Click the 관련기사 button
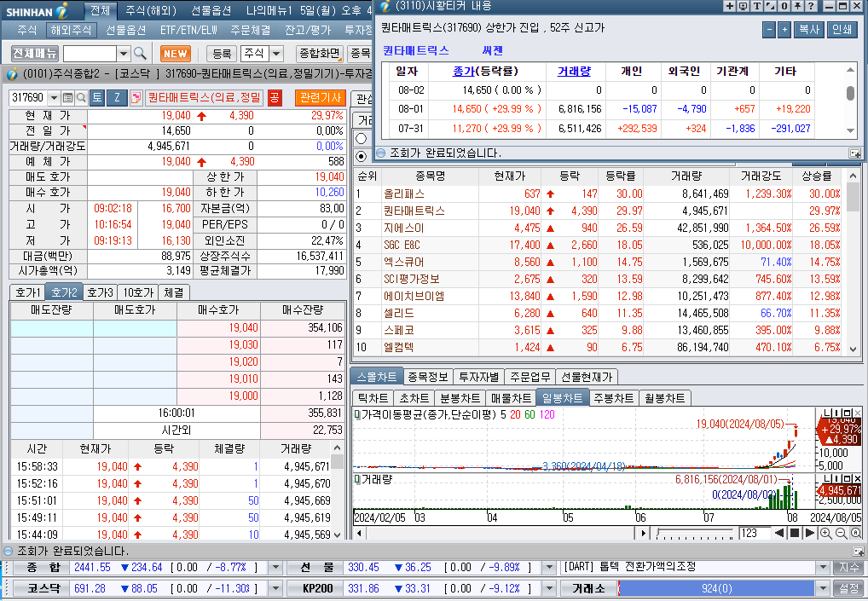Viewport: 868px width, 601px height. 320,98
